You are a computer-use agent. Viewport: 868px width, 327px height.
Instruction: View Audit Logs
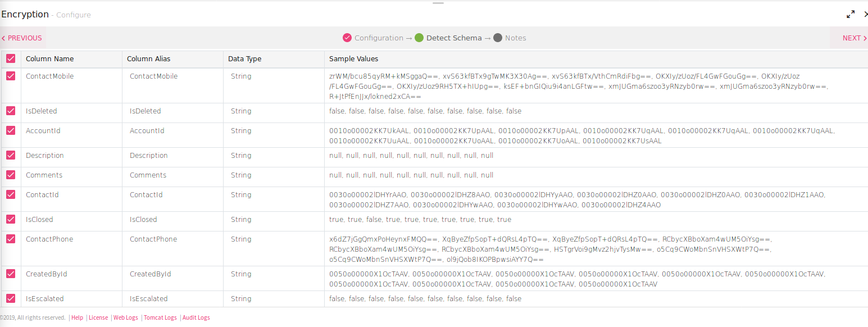(x=196, y=317)
